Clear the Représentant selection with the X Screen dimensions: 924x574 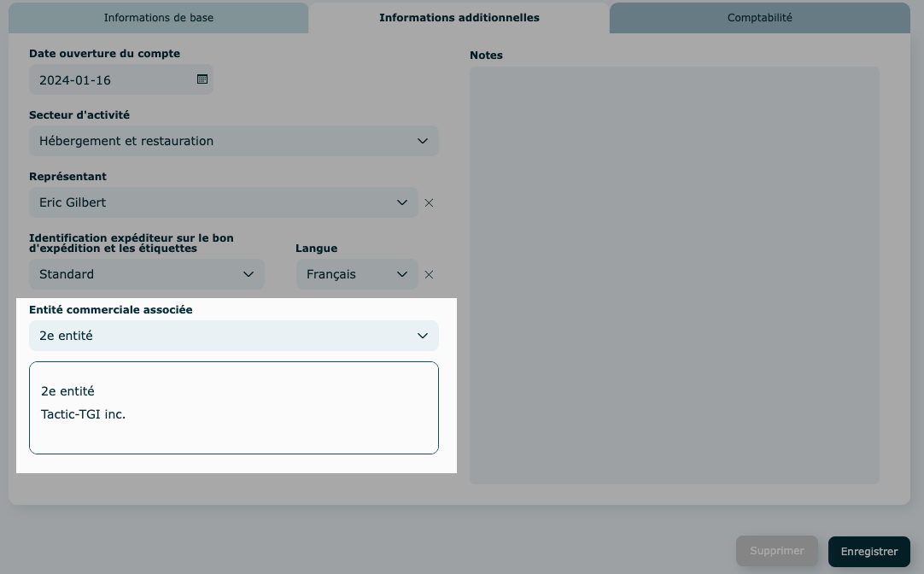point(430,203)
